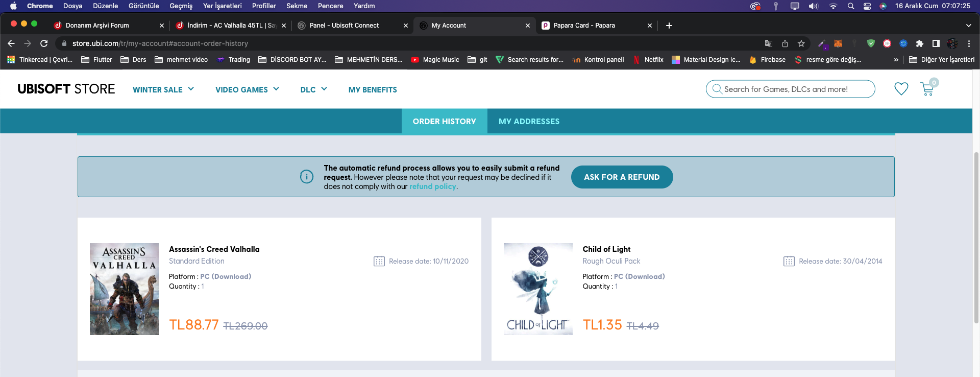Open the Firebase bookmark
Image resolution: width=980 pixels, height=377 pixels.
(x=767, y=60)
